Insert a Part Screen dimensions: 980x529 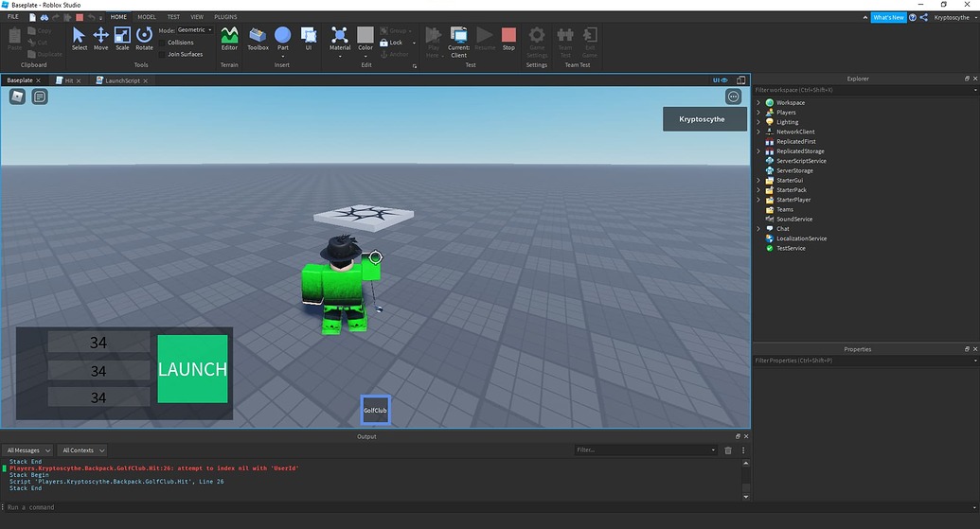(x=282, y=39)
